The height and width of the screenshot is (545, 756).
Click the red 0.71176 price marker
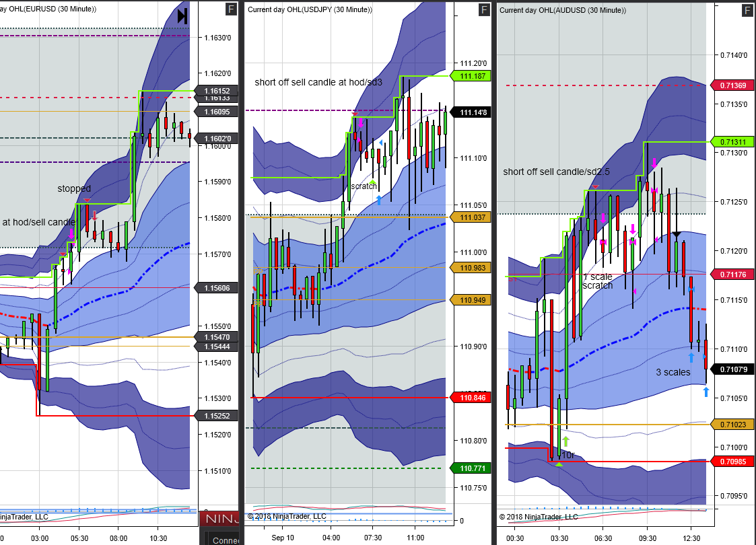732,275
